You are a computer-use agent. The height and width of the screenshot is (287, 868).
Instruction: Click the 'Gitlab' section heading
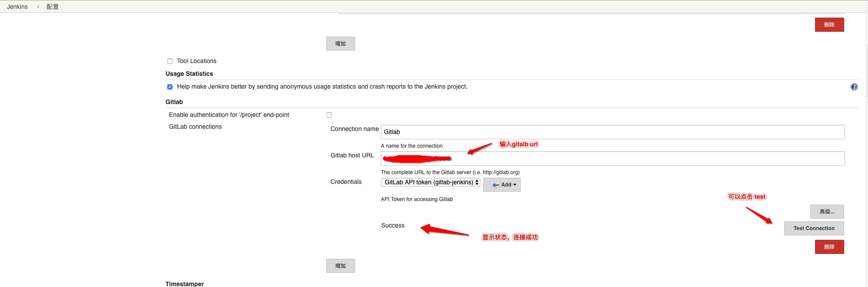174,102
